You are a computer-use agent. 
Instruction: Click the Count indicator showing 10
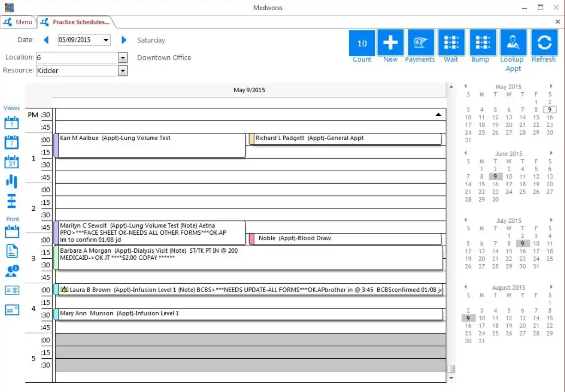(x=362, y=42)
